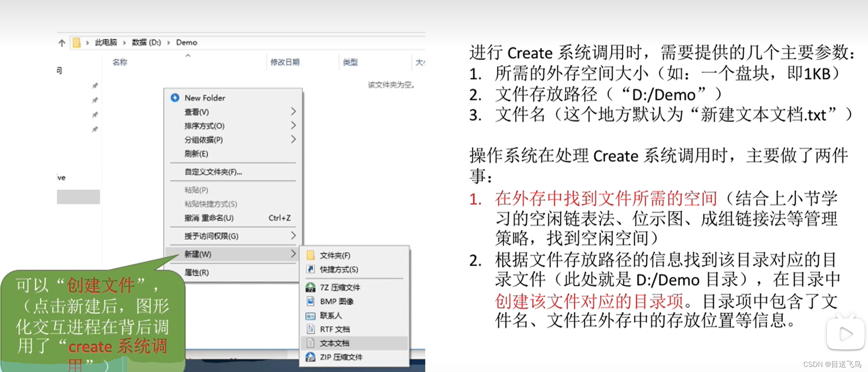
Task: Select BMP 图像 in submenu
Action: (354, 301)
